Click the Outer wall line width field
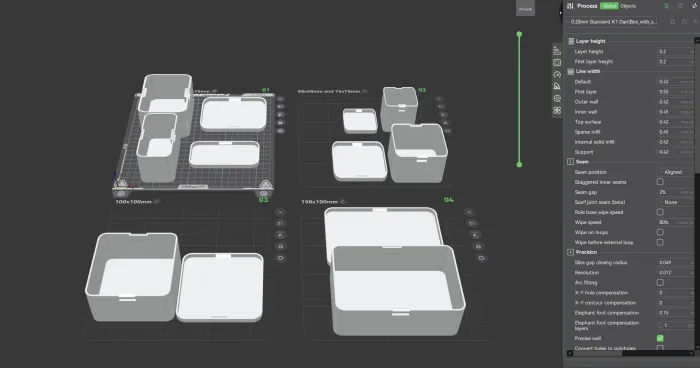 (675, 102)
